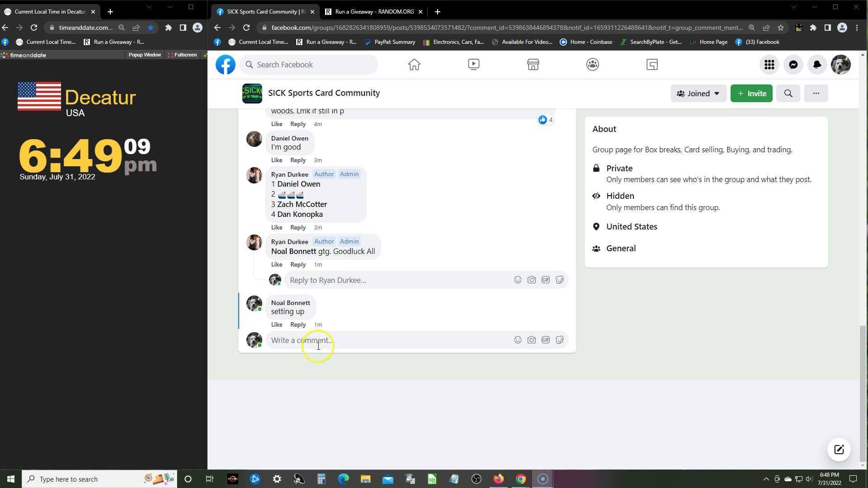Switch to Run a Giveaway RANDOM.ORG tab
This screenshot has height=488, width=868.
(x=374, y=12)
